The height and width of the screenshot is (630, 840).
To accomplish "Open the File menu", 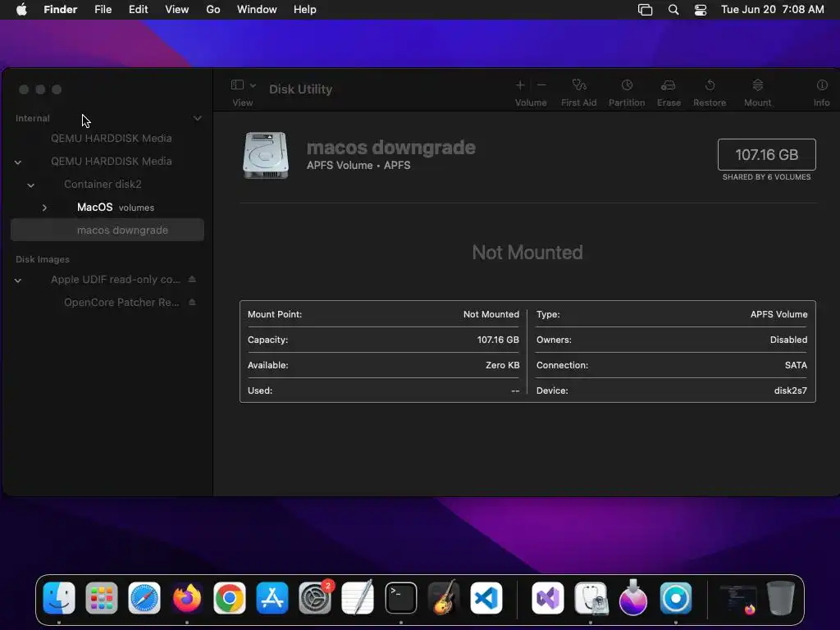I will tap(103, 10).
